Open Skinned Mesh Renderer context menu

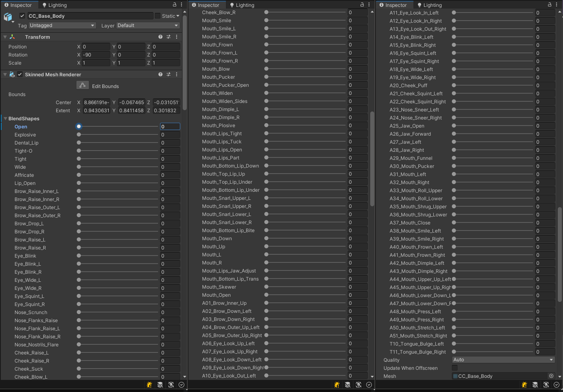(177, 74)
